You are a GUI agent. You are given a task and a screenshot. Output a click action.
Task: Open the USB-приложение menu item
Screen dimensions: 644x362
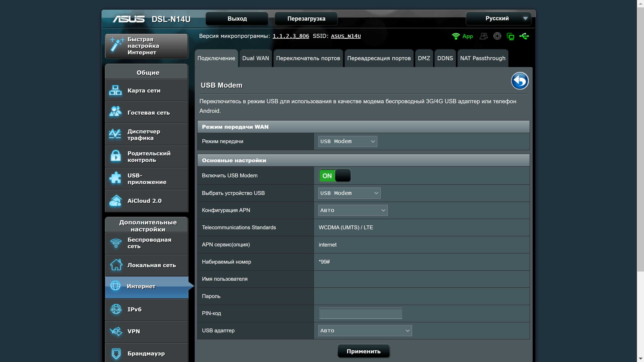click(x=147, y=179)
